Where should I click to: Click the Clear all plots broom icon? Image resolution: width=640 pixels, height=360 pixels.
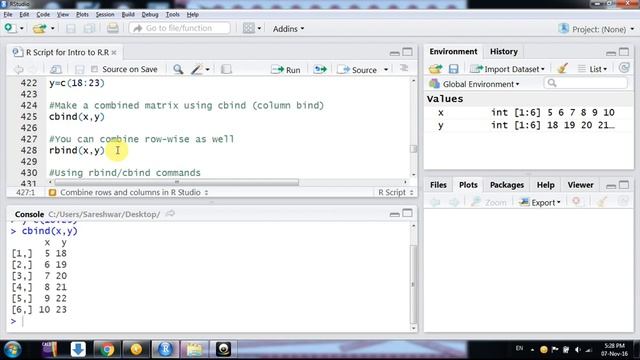601,201
